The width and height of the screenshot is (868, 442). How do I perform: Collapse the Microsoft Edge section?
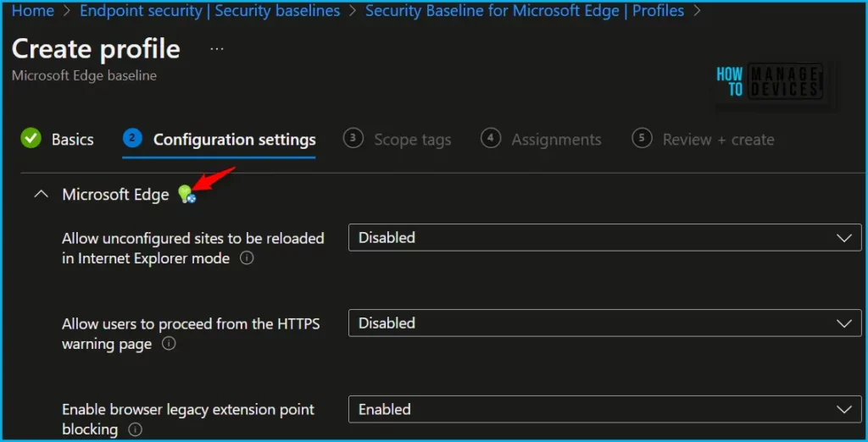coord(41,195)
